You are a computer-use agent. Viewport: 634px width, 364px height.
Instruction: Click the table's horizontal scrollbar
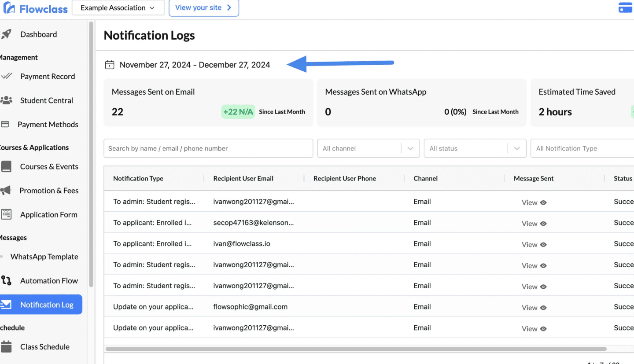pos(356,349)
